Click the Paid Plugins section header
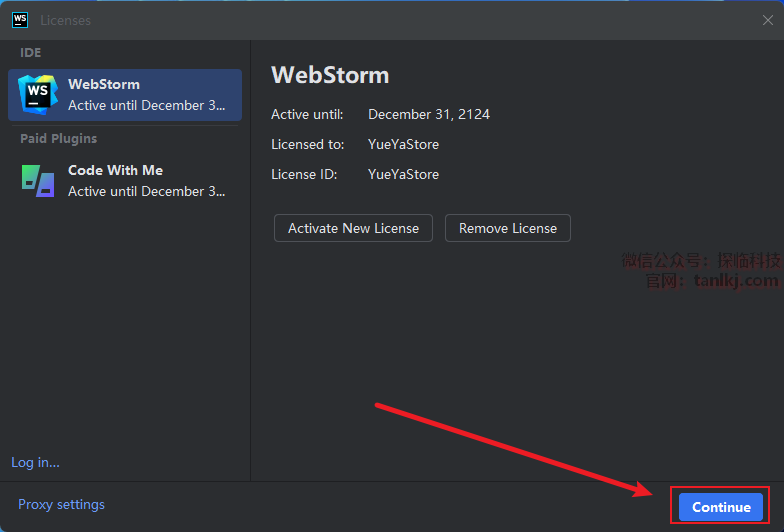Viewport: 784px width, 532px height. point(58,138)
